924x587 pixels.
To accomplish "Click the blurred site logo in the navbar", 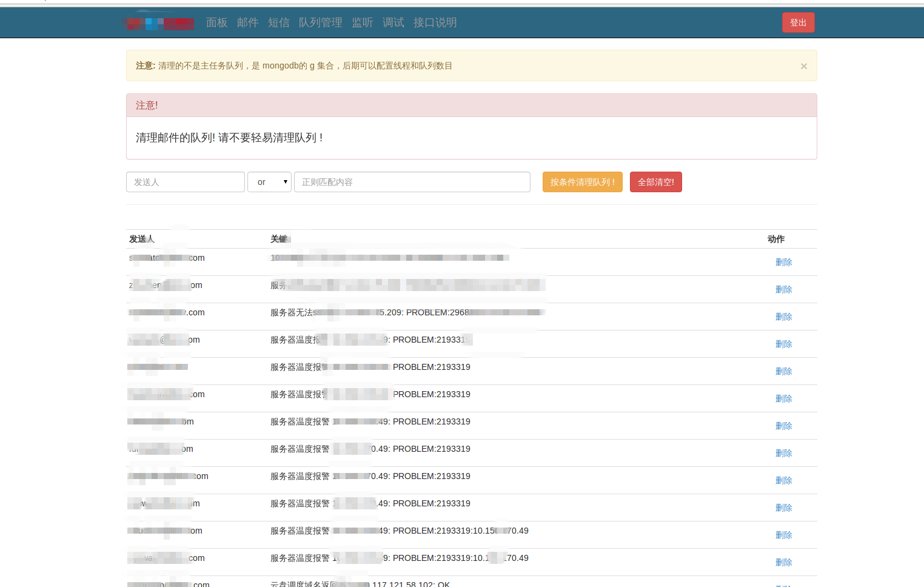I will [x=159, y=23].
